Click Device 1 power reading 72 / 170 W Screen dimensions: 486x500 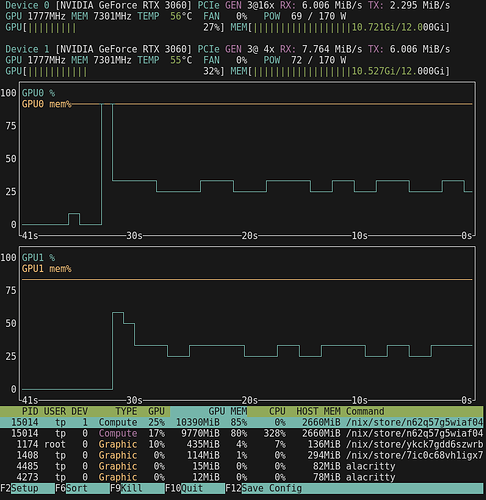[x=318, y=60]
